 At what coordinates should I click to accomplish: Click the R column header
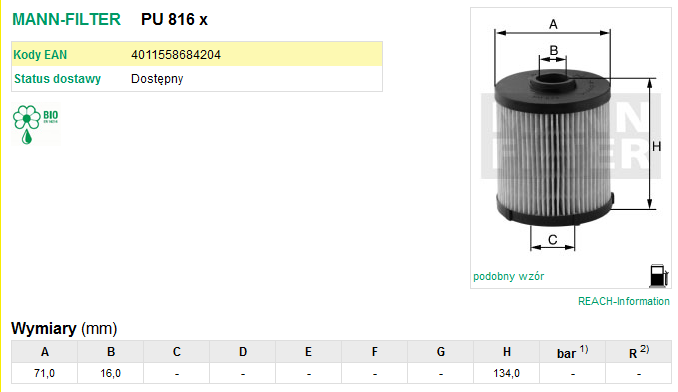pos(639,352)
